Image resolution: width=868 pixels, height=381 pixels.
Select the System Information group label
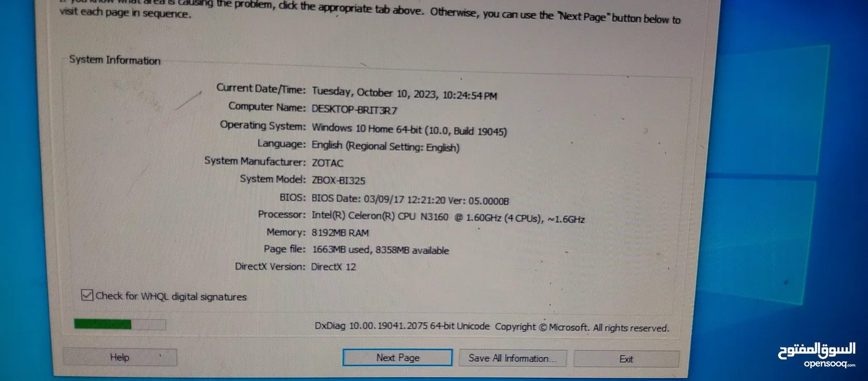pos(115,60)
